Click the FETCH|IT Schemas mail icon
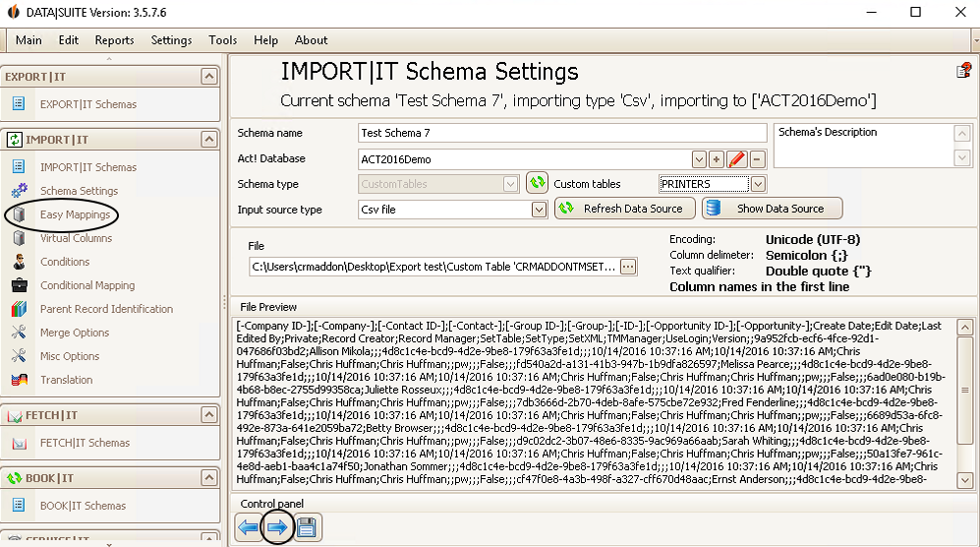980x547 pixels. tap(20, 443)
